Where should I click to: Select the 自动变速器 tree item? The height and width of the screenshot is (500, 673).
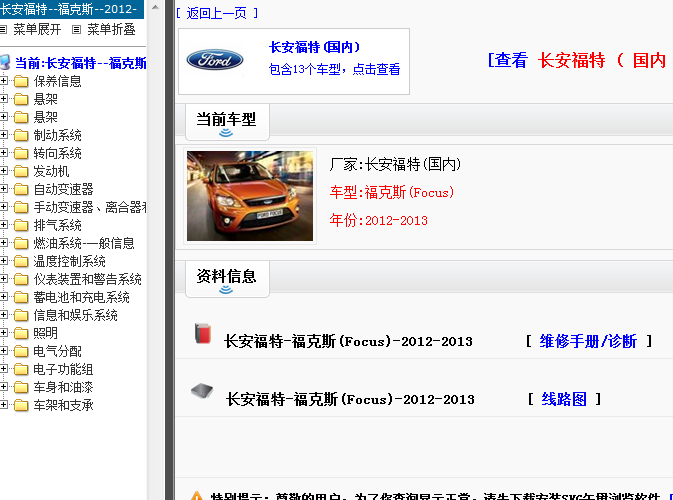[64, 189]
